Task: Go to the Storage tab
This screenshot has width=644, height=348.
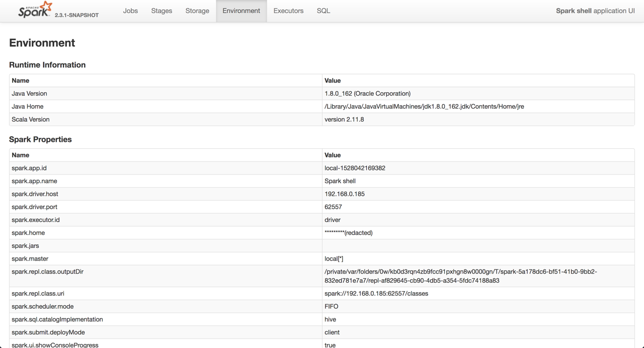Action: coord(197,11)
